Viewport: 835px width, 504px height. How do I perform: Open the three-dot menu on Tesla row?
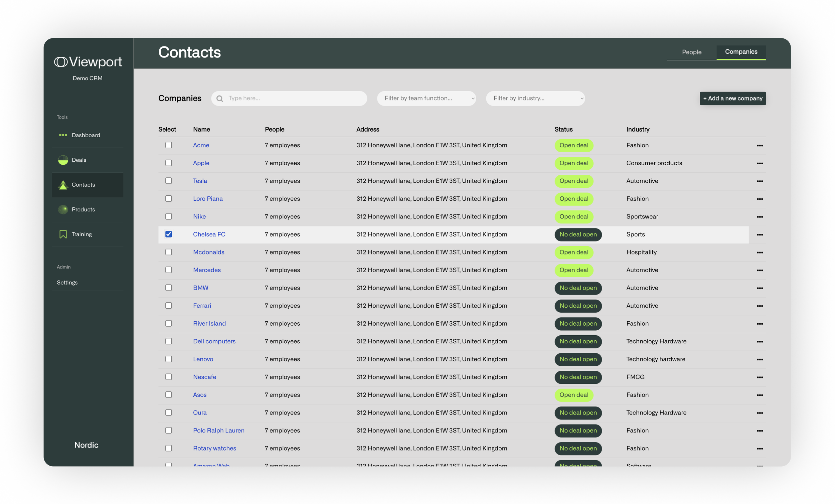click(x=760, y=181)
